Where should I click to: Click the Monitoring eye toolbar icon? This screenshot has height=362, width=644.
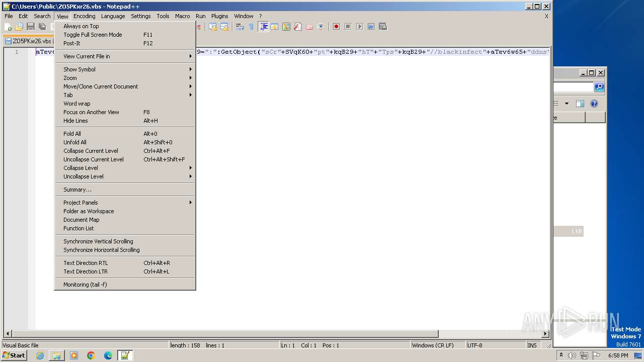point(321,27)
